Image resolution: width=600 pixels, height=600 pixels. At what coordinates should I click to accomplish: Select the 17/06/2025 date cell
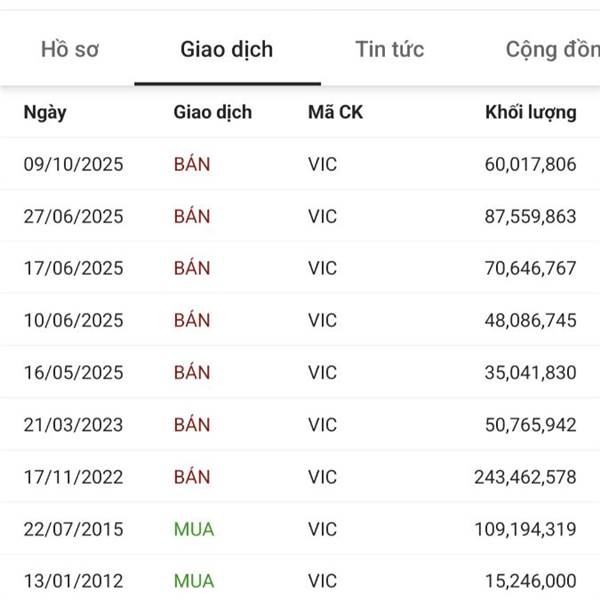pyautogui.click(x=73, y=268)
